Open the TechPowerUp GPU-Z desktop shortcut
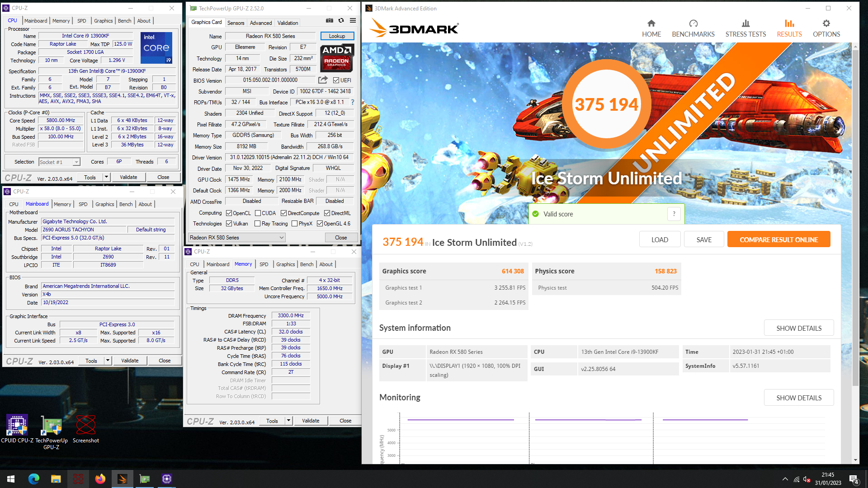 [x=52, y=433]
